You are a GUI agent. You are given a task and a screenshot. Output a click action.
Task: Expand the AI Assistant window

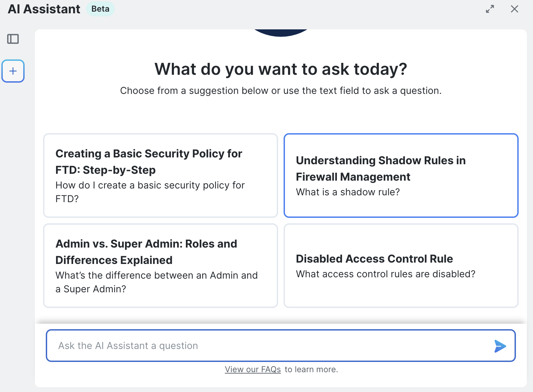tap(490, 9)
